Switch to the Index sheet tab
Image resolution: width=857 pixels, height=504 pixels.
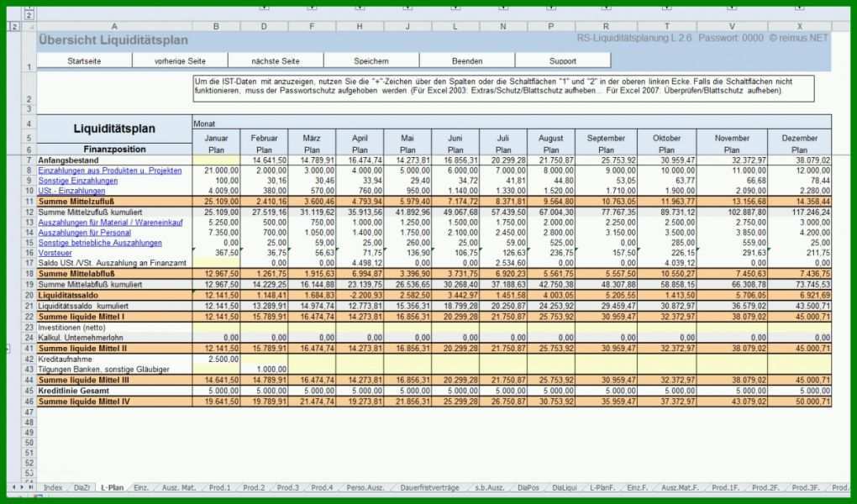tap(53, 487)
